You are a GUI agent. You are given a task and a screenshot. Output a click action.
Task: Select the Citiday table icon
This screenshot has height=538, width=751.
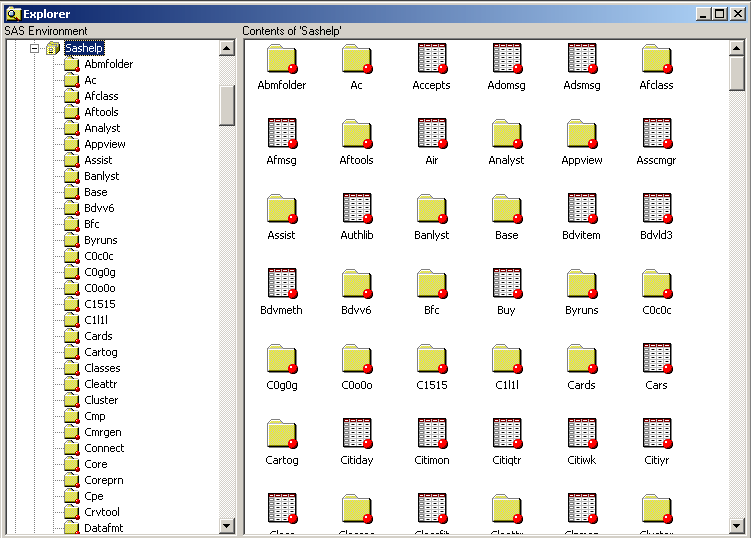357,433
